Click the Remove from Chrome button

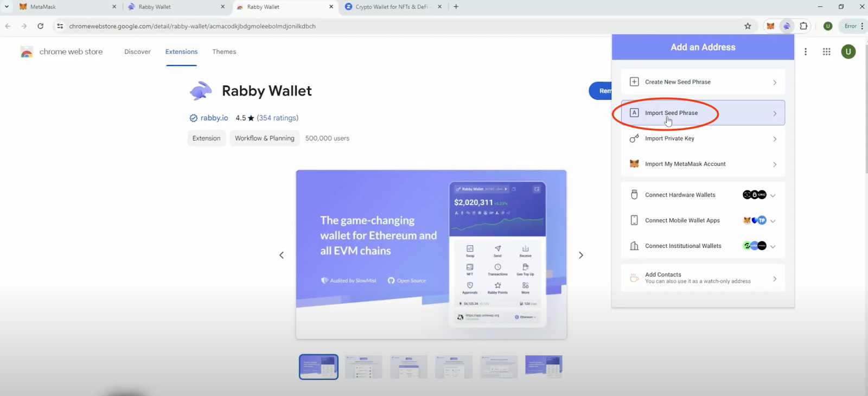click(601, 91)
